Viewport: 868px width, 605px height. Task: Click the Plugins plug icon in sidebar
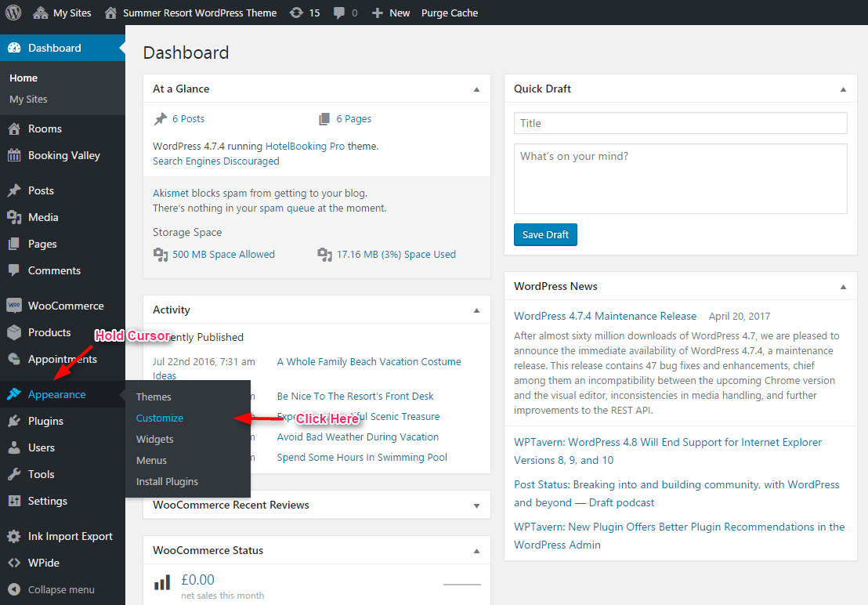(14, 422)
